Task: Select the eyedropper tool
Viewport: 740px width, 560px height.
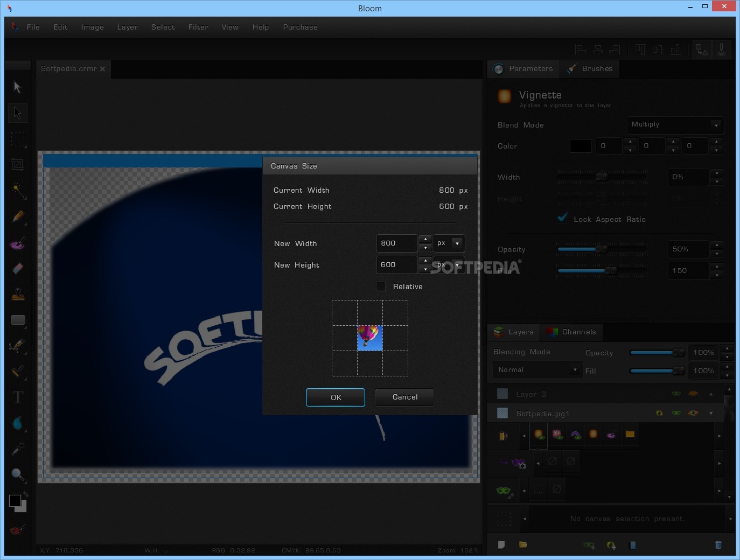Action: 18,449
